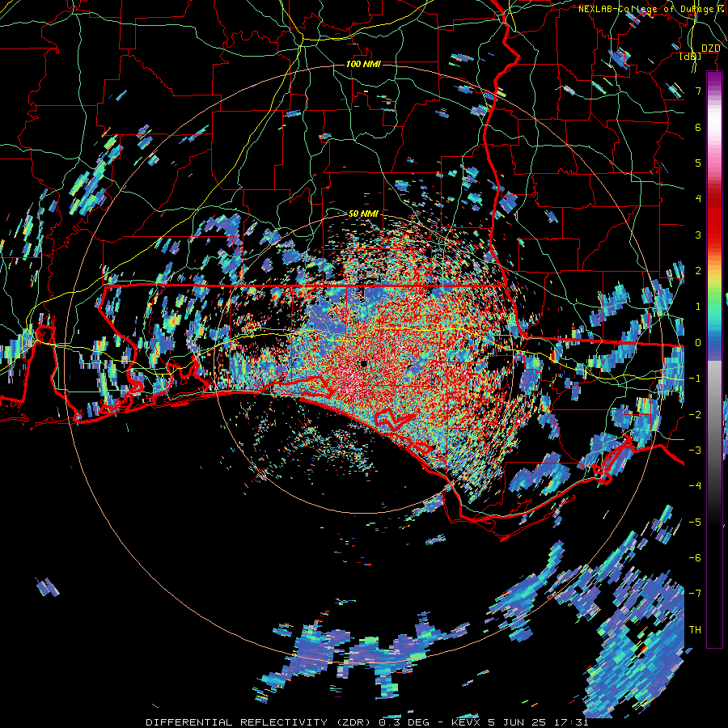The width and height of the screenshot is (728, 728).
Task: Click the "6" value on the color scale
Action: point(698,127)
